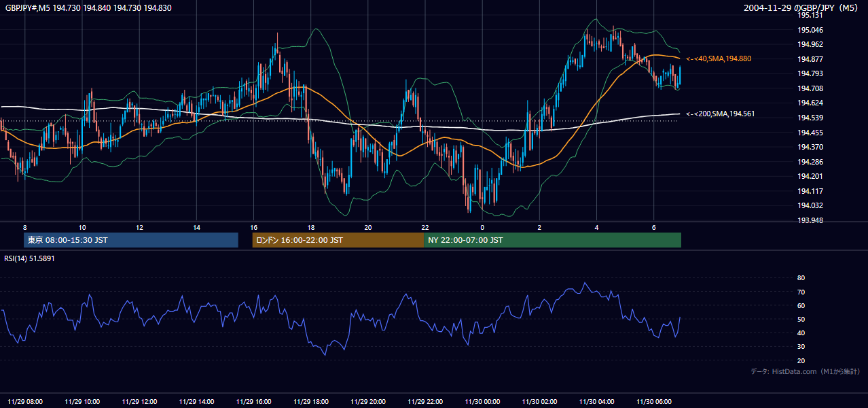Click the 193.948 price axis value
The image size is (868, 408).
pos(810,220)
